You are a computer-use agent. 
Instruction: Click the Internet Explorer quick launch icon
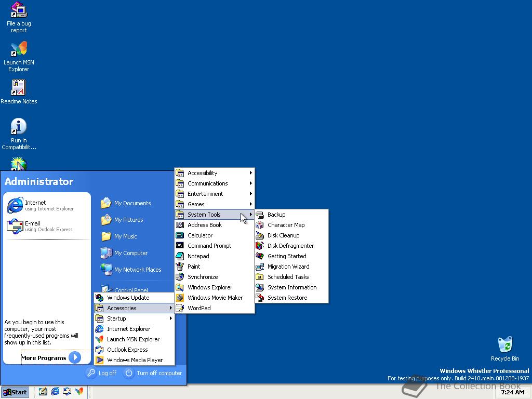click(55, 392)
